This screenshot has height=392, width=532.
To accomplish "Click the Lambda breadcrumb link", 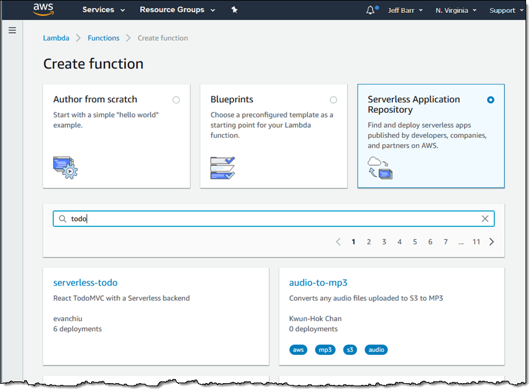I will point(56,38).
